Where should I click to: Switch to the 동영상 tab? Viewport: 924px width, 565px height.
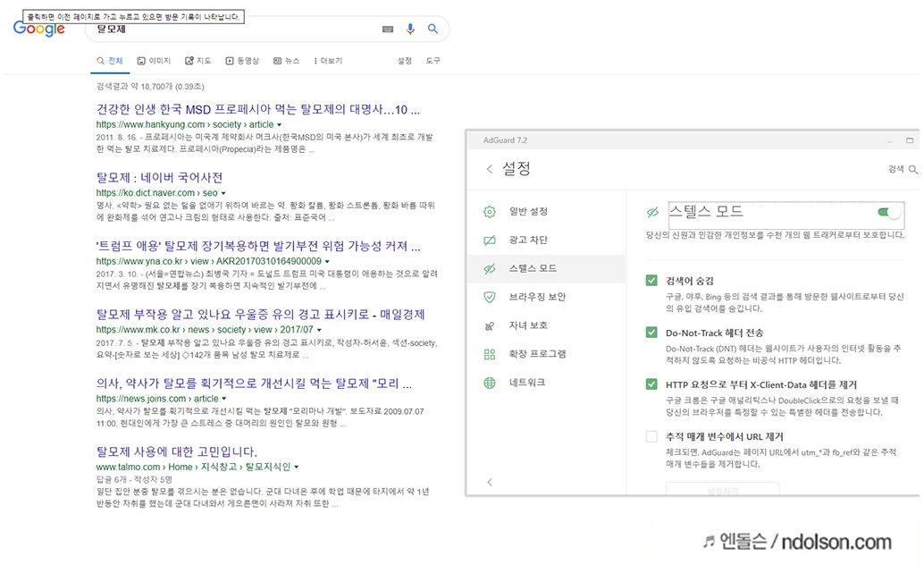242,61
